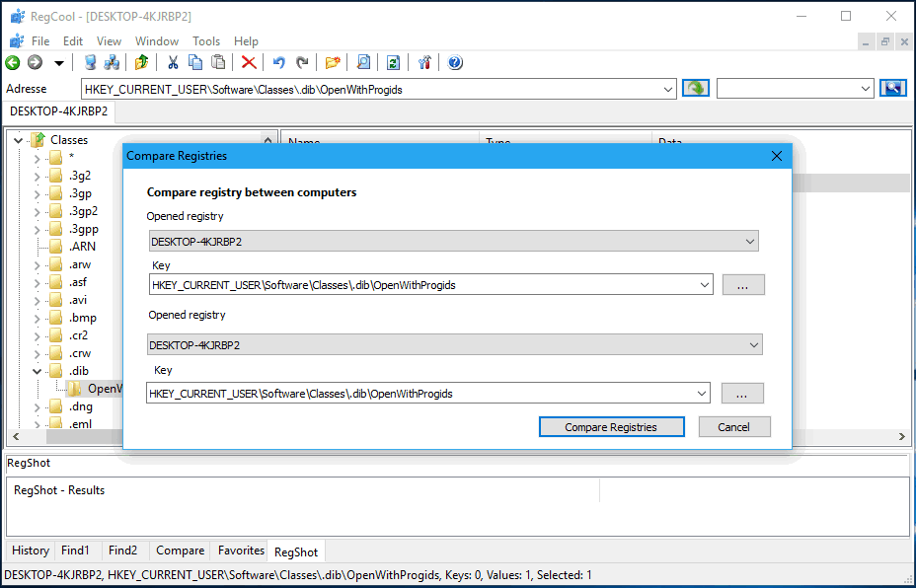Collapse the Classes tree node
Image resolution: width=916 pixels, height=588 pixels.
click(x=19, y=140)
